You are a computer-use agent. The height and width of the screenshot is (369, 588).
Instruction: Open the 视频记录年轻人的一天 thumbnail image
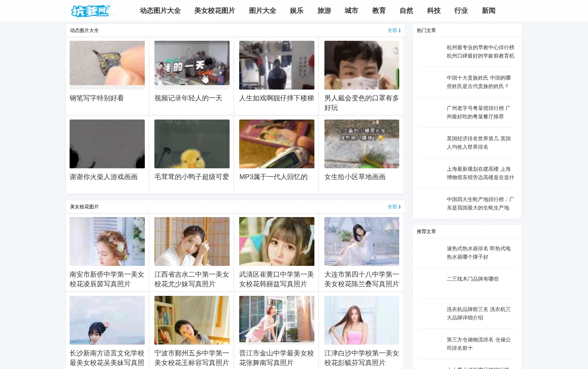[192, 63]
